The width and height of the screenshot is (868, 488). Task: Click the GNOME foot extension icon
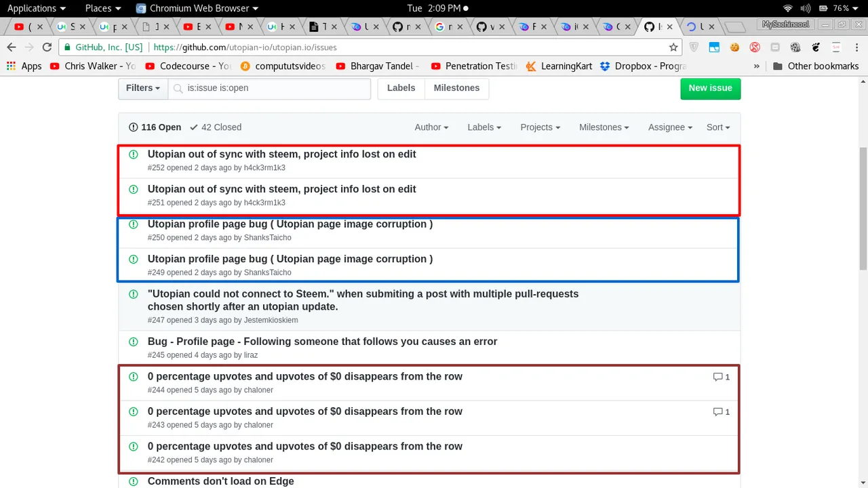(x=816, y=47)
